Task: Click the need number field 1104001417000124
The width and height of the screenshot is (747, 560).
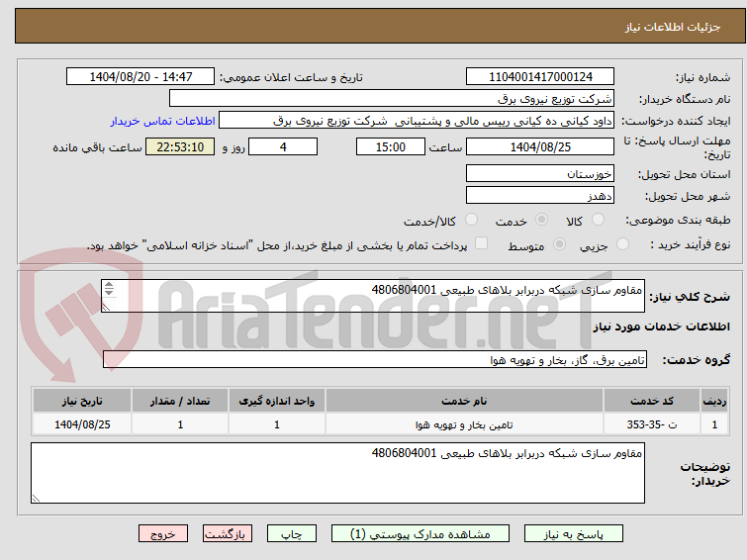Action: (540, 77)
